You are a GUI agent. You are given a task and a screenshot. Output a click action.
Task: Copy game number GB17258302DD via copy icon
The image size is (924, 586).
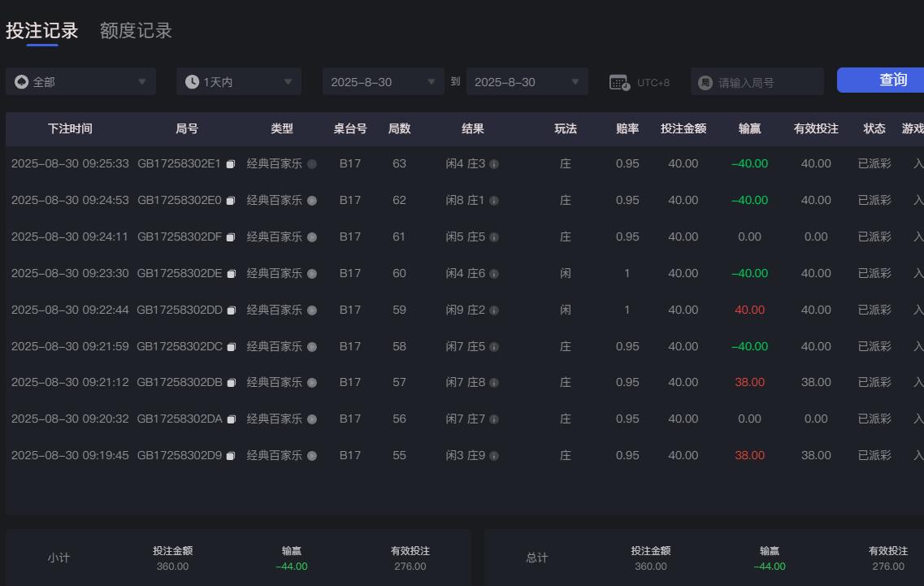coord(231,310)
